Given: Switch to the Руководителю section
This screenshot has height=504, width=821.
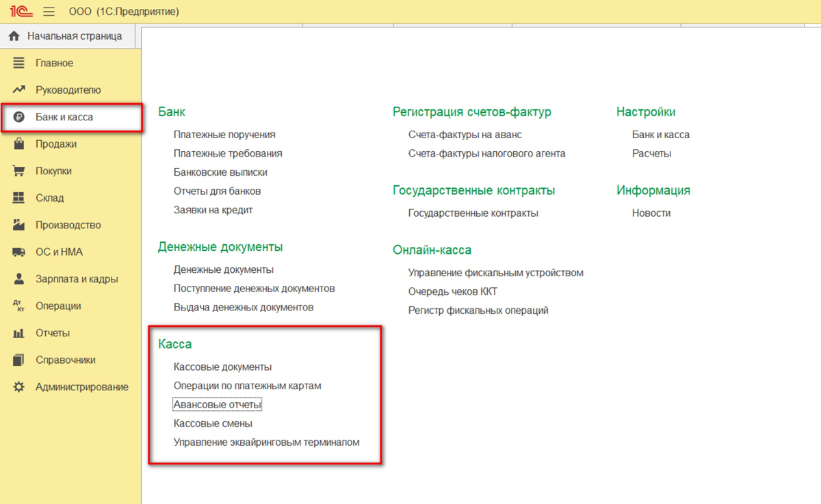Looking at the screenshot, I should coord(68,90).
